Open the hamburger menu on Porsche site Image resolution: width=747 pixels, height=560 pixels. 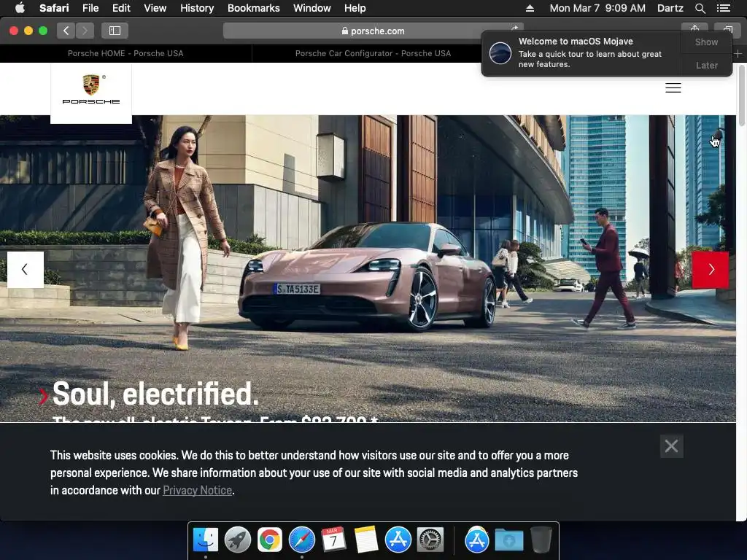pyautogui.click(x=673, y=87)
